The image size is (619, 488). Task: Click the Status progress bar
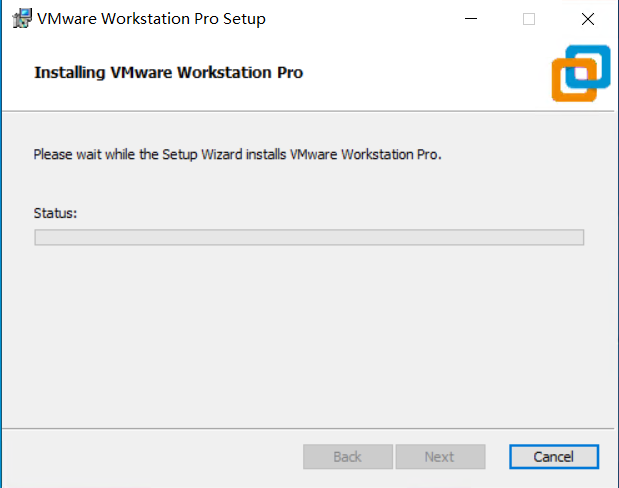point(309,237)
